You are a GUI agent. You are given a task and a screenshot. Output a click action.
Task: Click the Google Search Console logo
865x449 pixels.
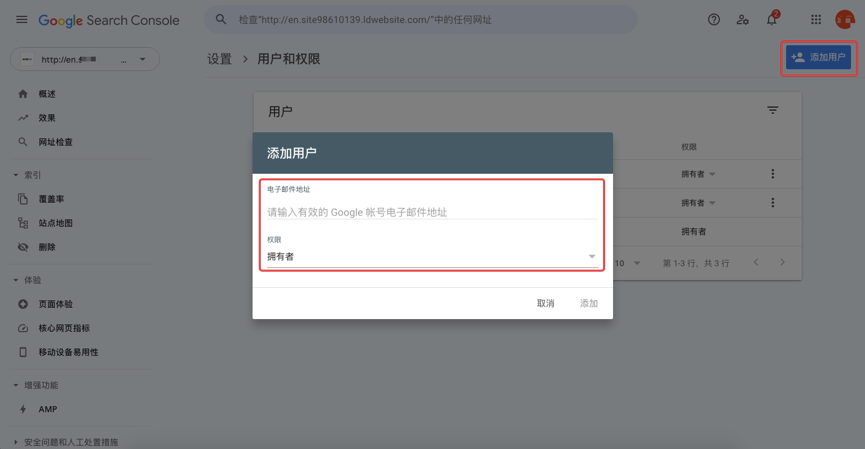[x=109, y=20]
